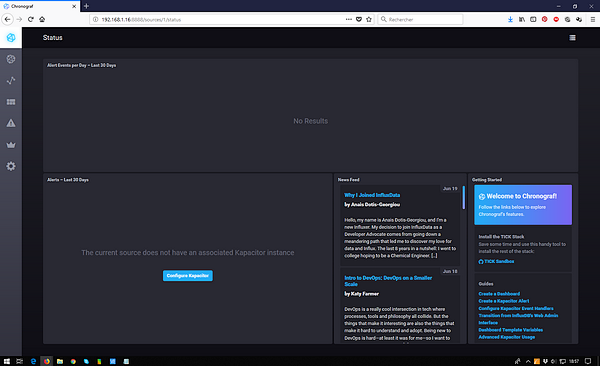
Task: Click the 'Install the TICK Stack' heading
Action: pyautogui.click(x=501, y=237)
